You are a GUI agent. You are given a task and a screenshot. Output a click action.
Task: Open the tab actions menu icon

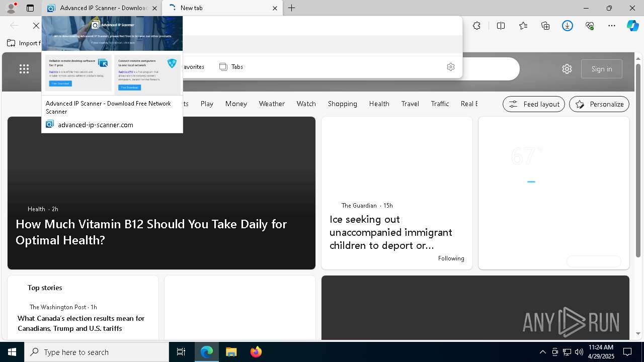pyautogui.click(x=30, y=8)
